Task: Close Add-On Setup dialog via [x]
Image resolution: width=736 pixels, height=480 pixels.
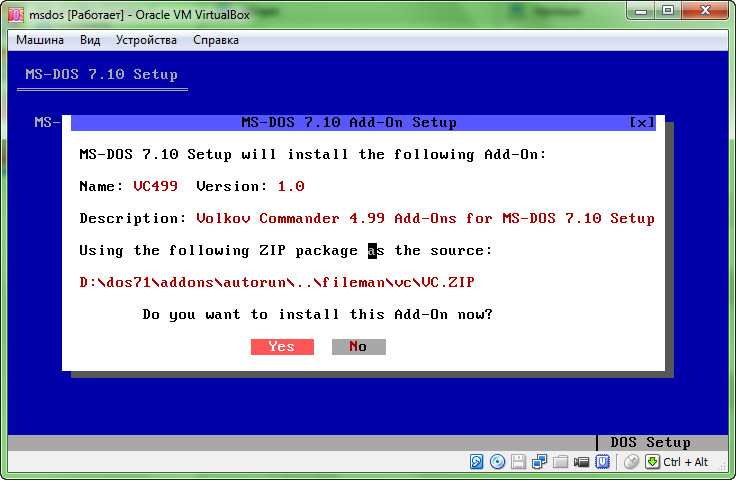Action: click(642, 122)
